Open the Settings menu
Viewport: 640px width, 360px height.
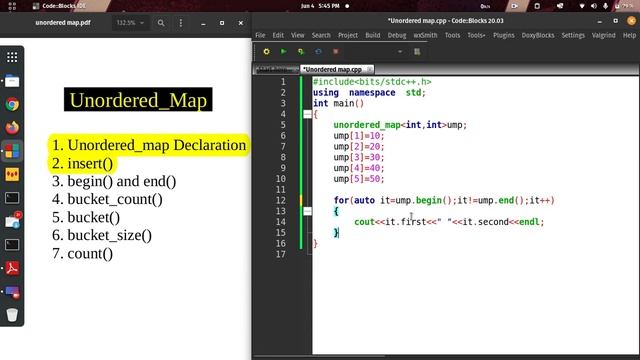point(573,35)
